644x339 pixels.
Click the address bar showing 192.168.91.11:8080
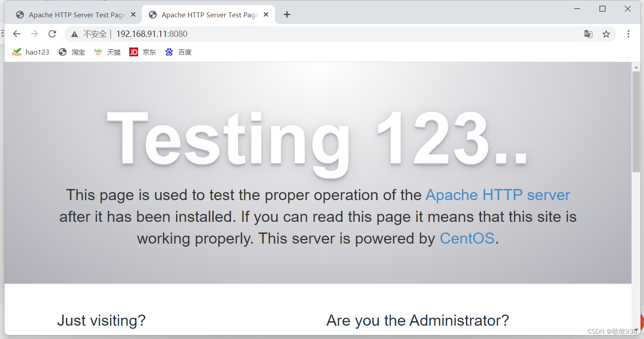point(340,34)
